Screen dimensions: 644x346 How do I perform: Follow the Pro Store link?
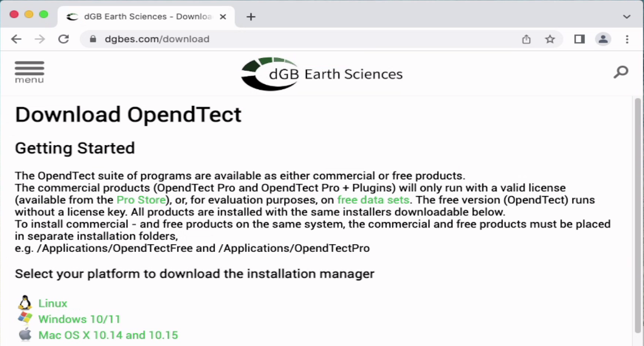tap(141, 200)
